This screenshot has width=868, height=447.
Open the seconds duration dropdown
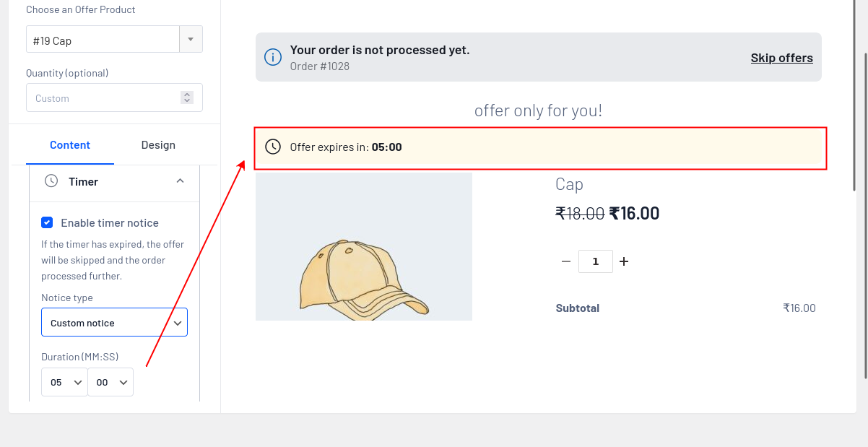(110, 382)
